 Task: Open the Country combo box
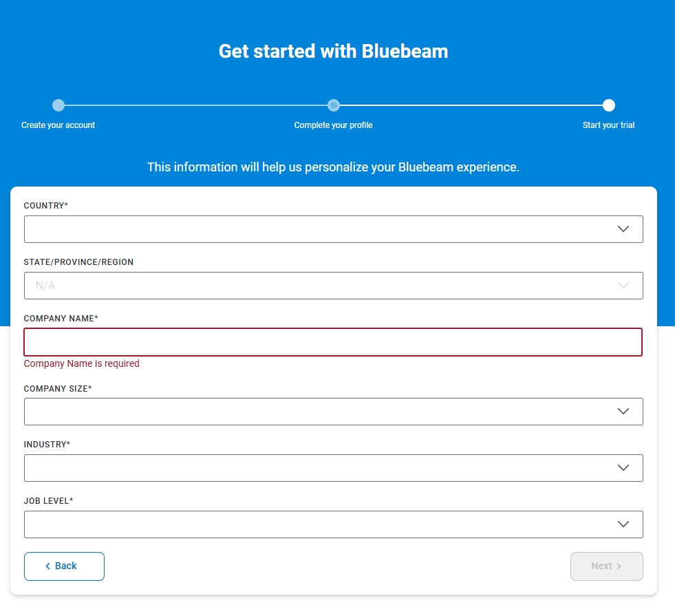click(323, 229)
